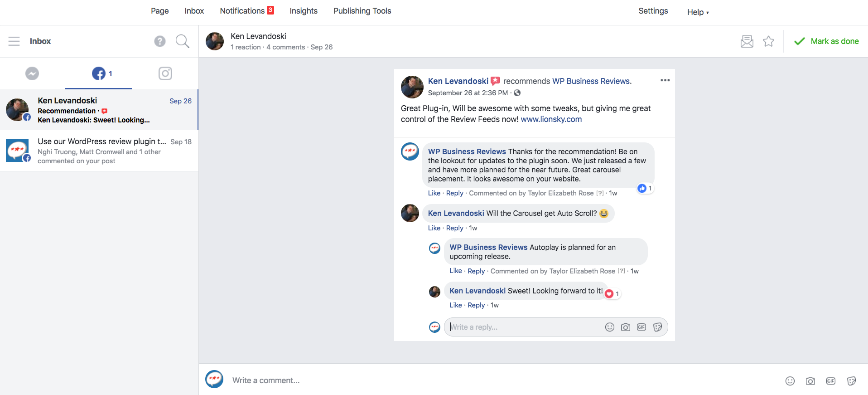Open page Settings

(653, 11)
